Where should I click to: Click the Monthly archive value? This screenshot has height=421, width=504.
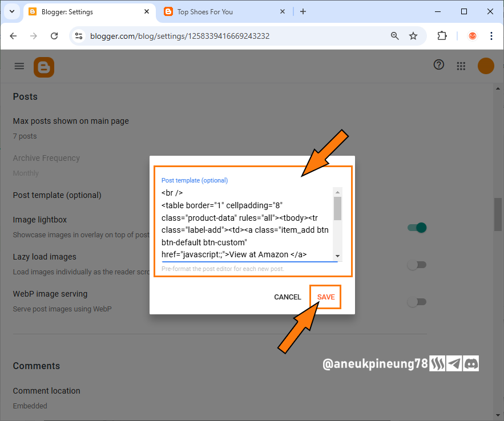click(x=26, y=173)
